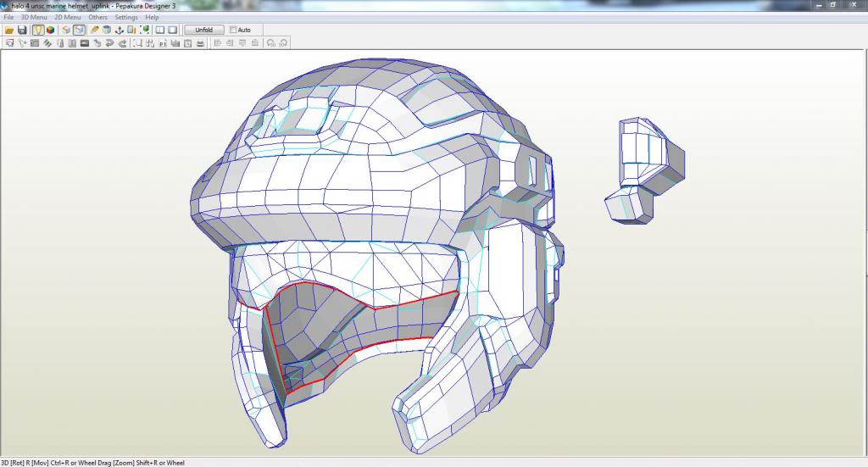
Task: Expand the 3D Menu
Action: coord(34,17)
